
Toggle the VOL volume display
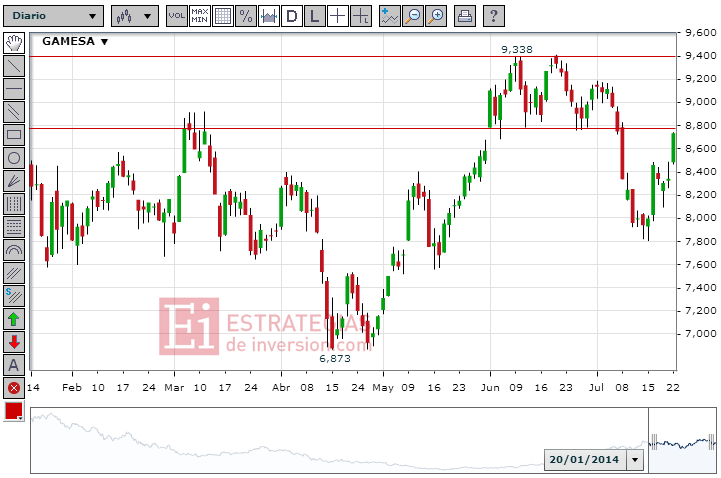177,16
